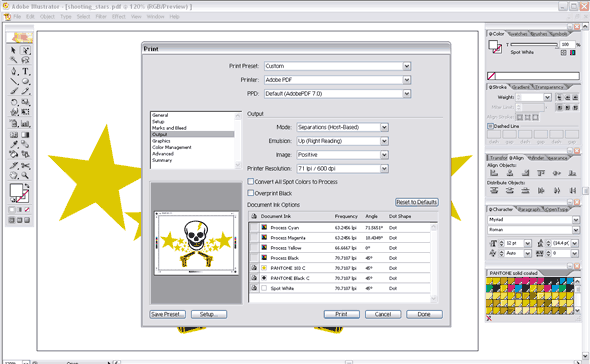590x364 pixels.
Task: Activate the Type tool
Action: (x=25, y=71)
